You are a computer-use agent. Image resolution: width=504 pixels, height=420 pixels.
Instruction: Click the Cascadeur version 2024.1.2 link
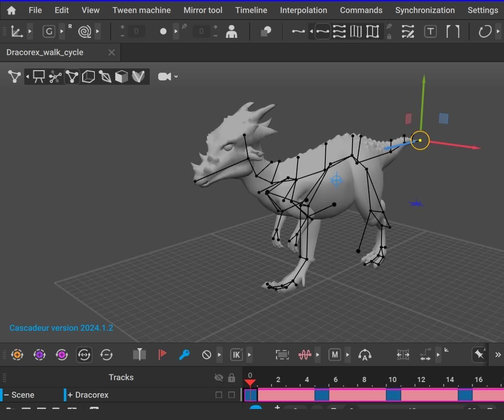(x=61, y=328)
